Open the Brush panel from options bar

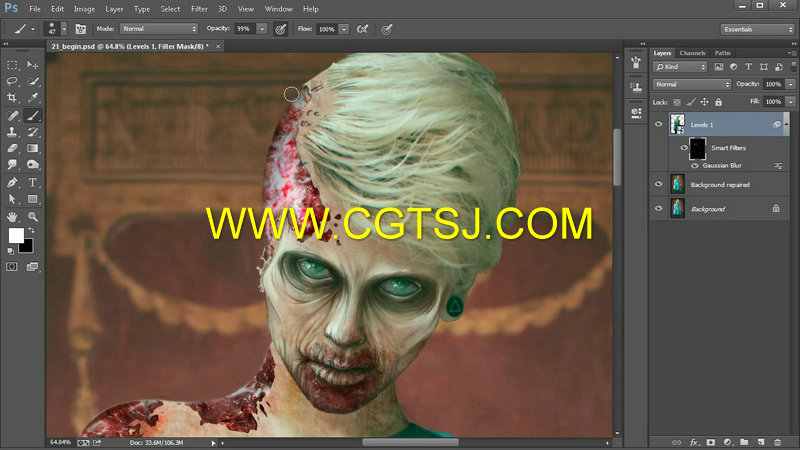81,29
